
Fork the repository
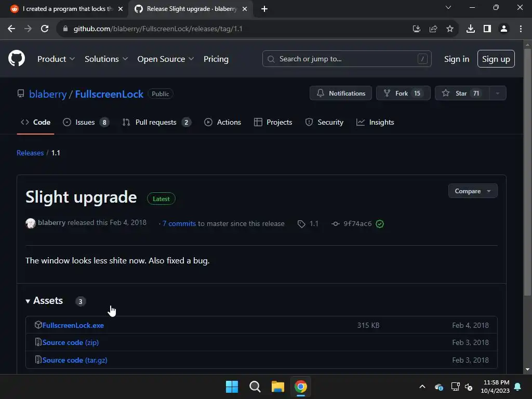click(x=403, y=94)
